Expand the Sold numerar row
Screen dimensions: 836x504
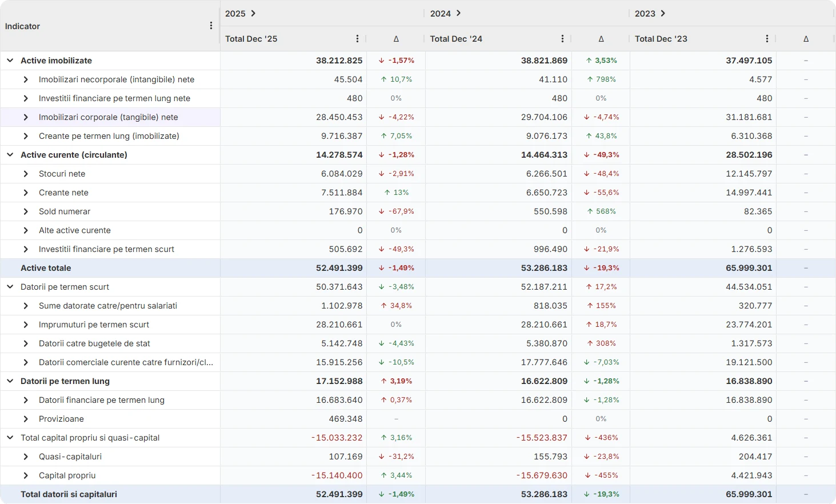[x=26, y=211]
